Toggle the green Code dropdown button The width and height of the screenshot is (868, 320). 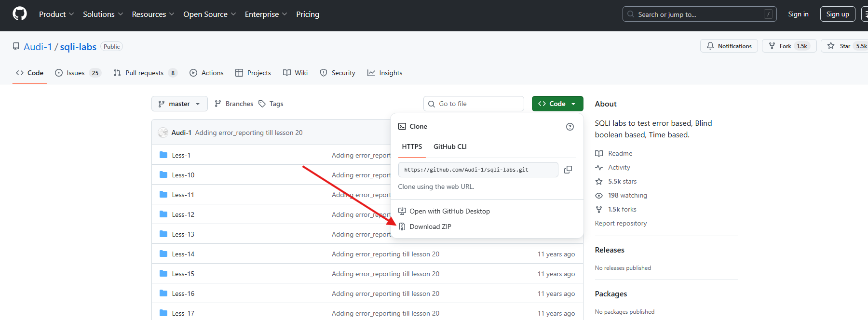(x=557, y=104)
